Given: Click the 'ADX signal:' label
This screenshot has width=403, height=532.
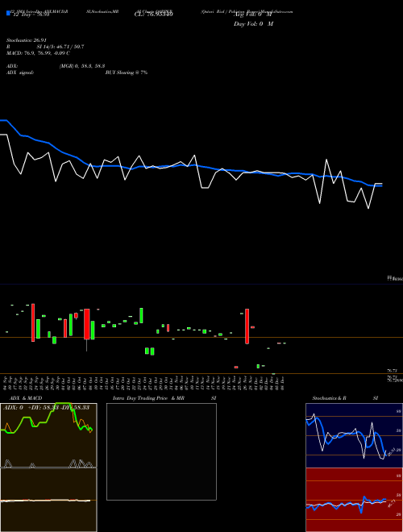Looking at the screenshot, I should [20, 73].
